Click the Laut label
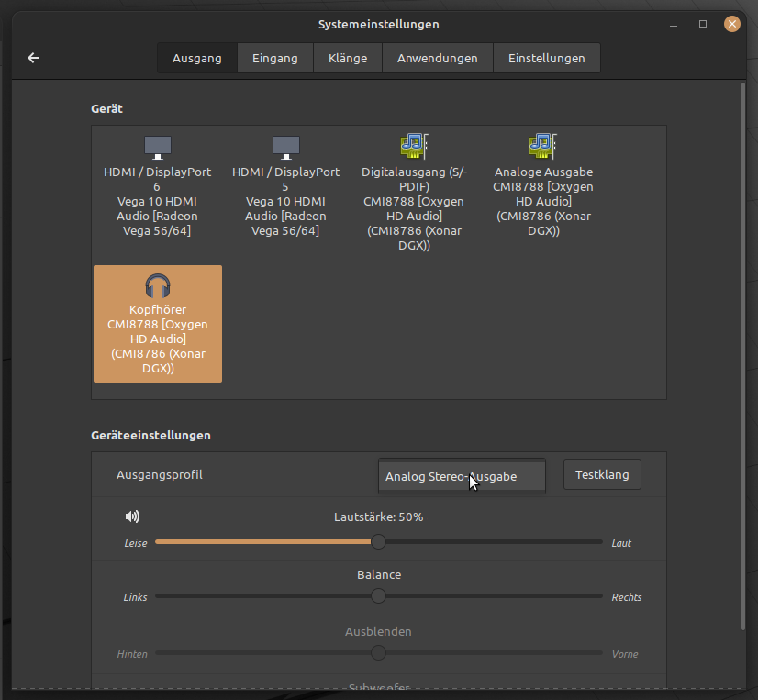This screenshot has height=700, width=758. point(621,543)
